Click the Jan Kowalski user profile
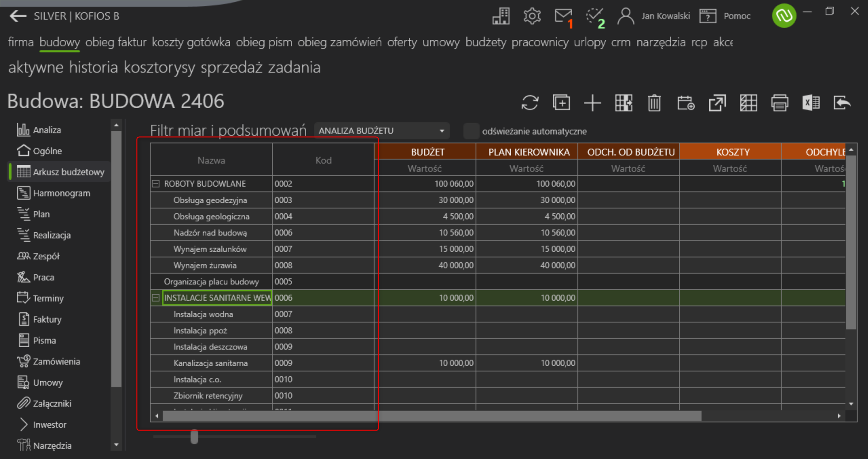The image size is (868, 459). tap(654, 16)
